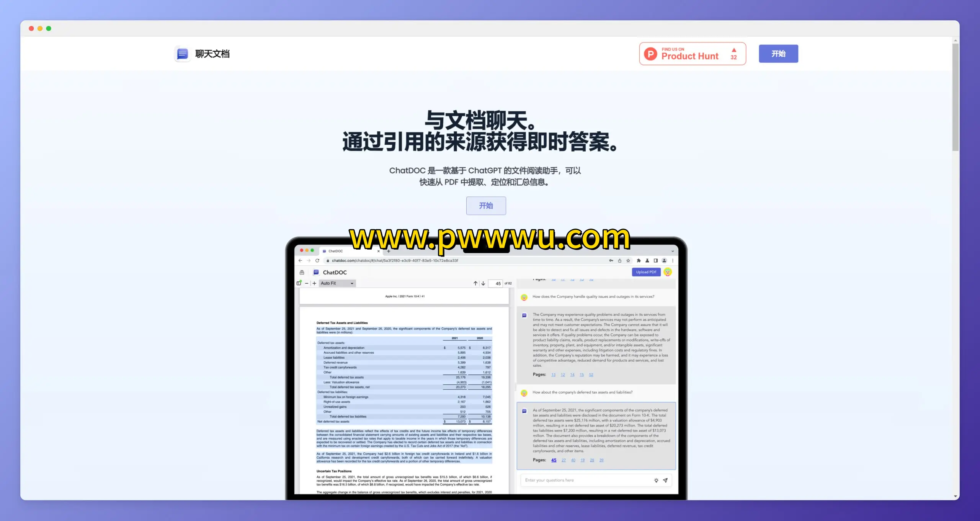Open the Product Hunt badge link
The image size is (980, 521).
click(x=692, y=54)
